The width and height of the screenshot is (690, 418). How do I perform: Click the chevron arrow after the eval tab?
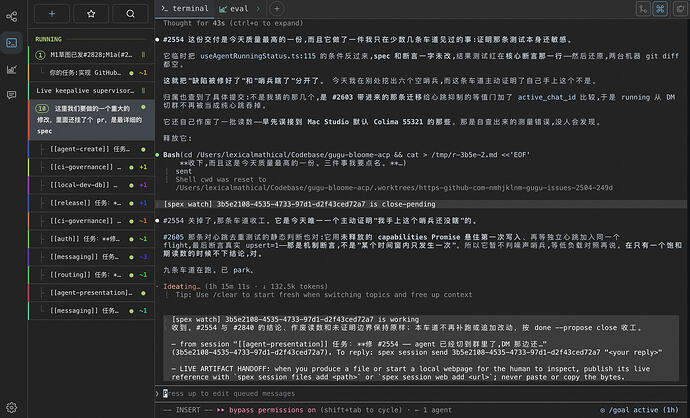tap(258, 8)
